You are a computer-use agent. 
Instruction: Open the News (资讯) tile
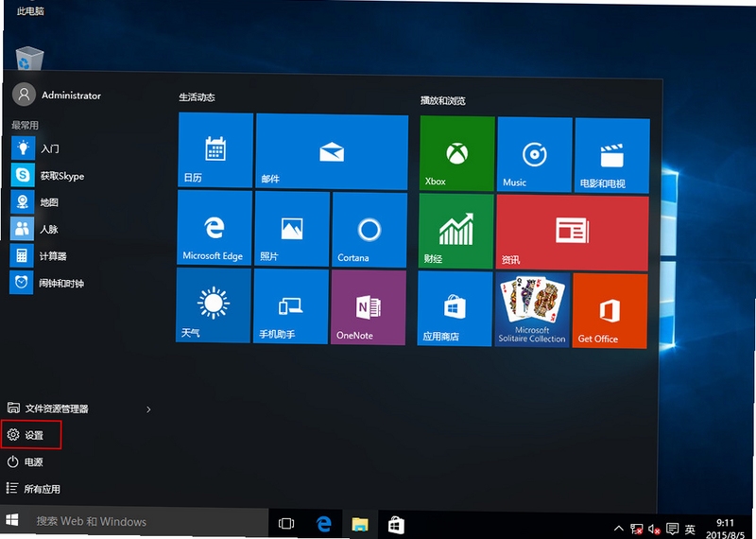(573, 233)
